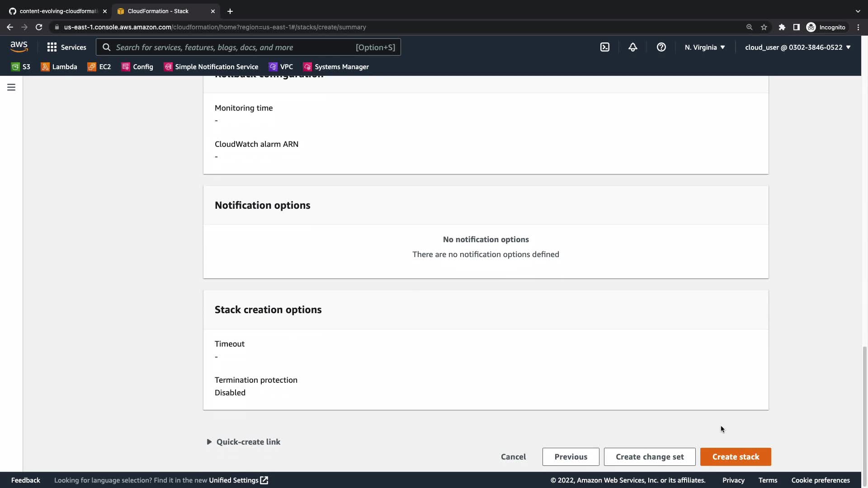Focus the AWS services search field

point(235,47)
